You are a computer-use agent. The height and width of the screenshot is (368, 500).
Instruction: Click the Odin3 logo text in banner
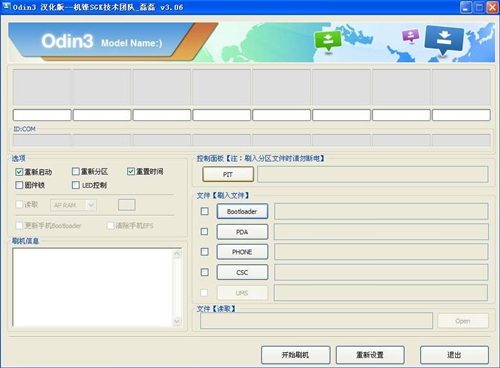(67, 41)
